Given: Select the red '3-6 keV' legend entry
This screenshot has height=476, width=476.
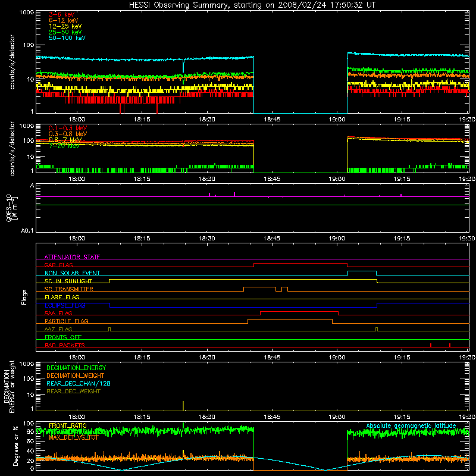Looking at the screenshot, I should tap(61, 14).
